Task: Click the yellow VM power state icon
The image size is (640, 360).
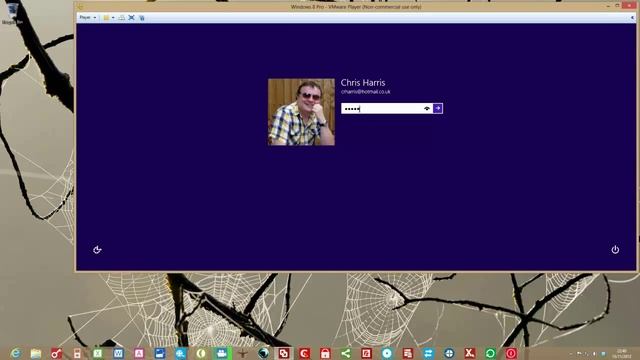Action: tap(106, 18)
